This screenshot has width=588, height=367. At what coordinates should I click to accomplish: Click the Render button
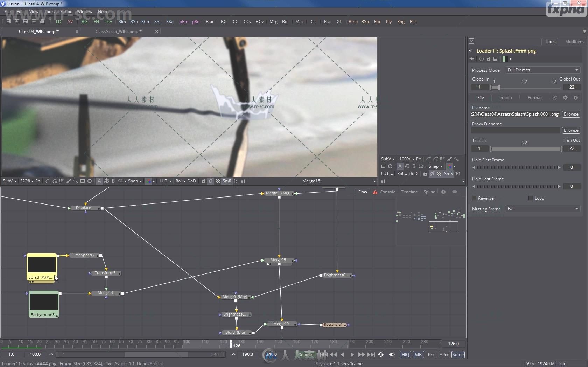pos(305,354)
